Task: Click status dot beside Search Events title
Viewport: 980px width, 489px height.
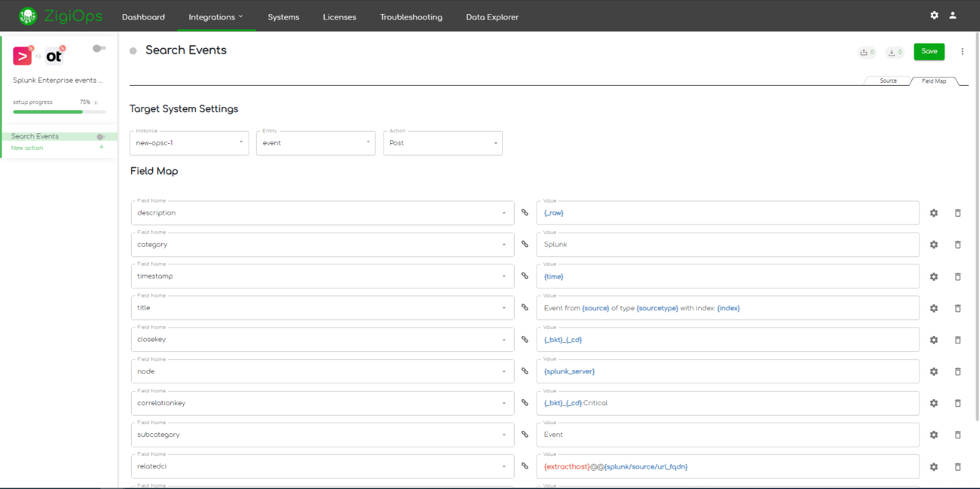Action: point(133,51)
